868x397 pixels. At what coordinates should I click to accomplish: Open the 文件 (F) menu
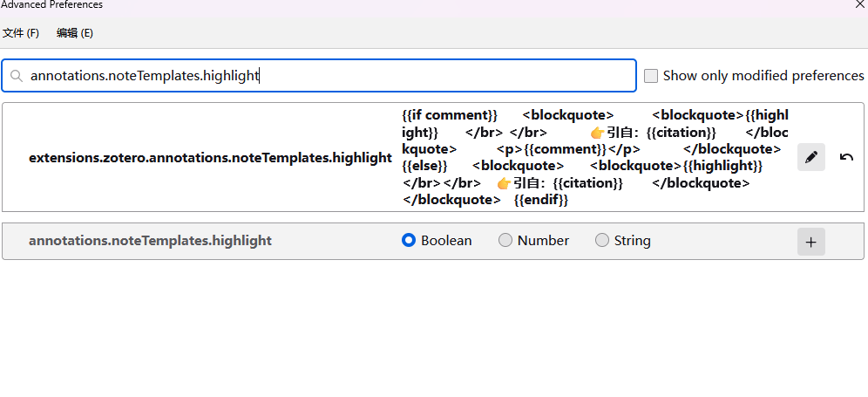pos(21,33)
